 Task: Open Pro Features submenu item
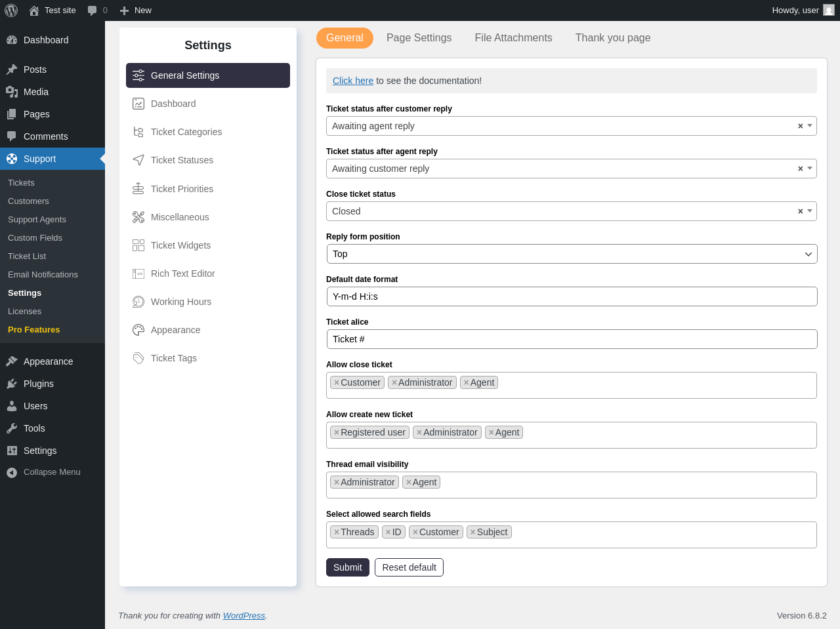coord(33,330)
